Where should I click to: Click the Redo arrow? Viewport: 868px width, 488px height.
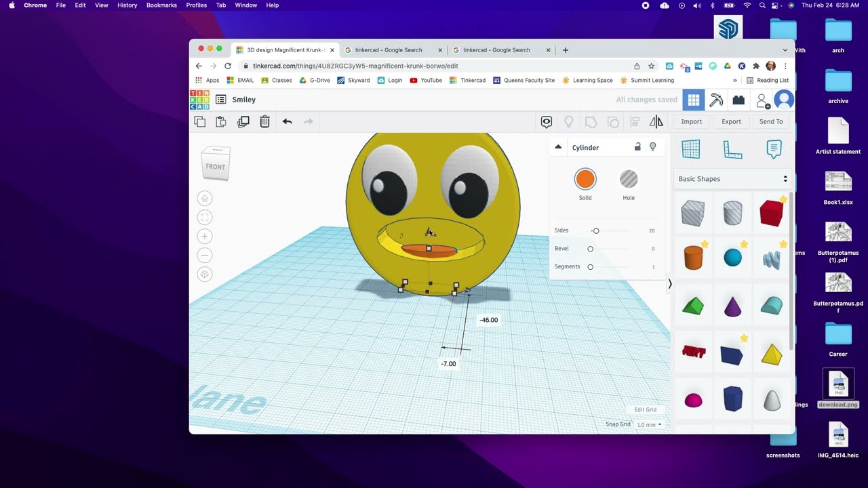(309, 121)
